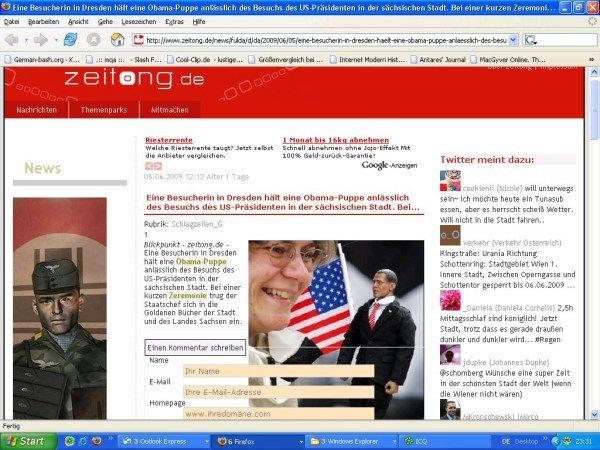Click cookienii's Twitter avatar

[x=450, y=181]
